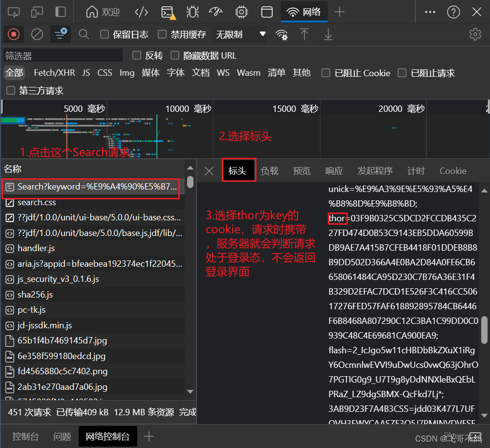
Task: Select the 网络控制台 drawer tab
Action: coord(108,436)
